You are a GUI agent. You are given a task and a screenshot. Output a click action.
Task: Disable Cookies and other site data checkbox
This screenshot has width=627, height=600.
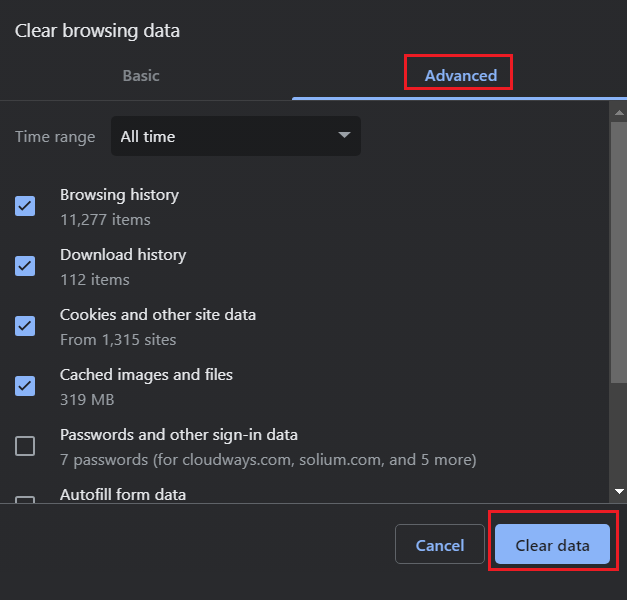point(25,326)
